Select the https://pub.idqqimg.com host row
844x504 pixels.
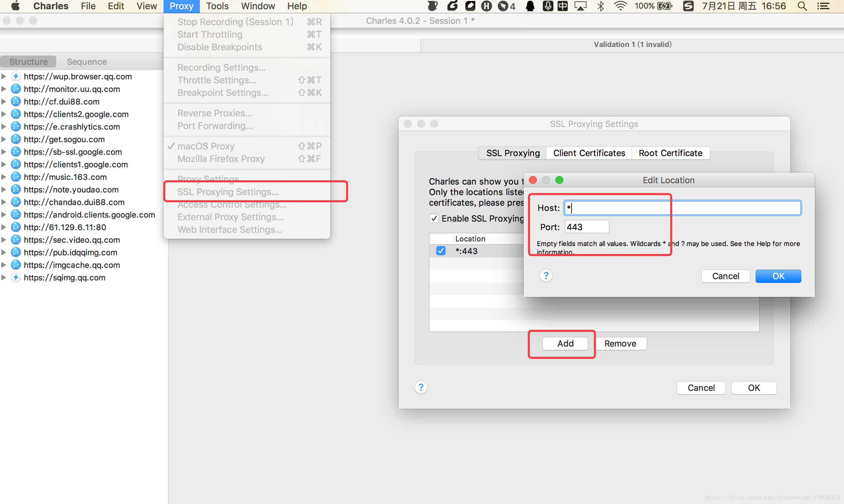tap(84, 252)
